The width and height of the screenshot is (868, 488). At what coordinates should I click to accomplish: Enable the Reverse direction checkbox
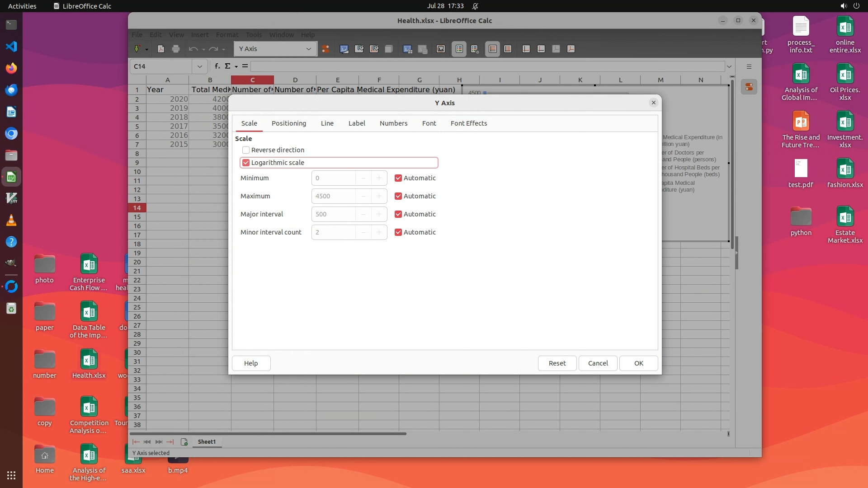(246, 150)
